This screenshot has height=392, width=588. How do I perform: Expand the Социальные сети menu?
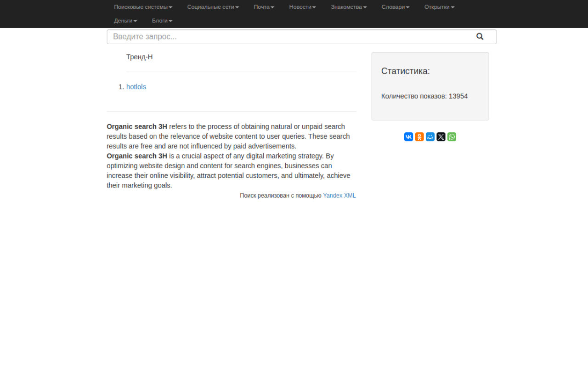[x=213, y=7]
